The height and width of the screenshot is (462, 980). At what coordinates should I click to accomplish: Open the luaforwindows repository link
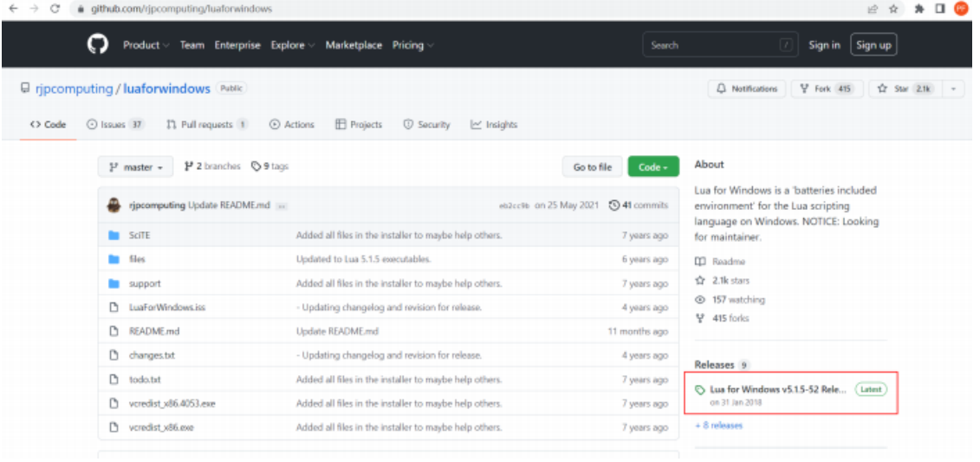(167, 88)
